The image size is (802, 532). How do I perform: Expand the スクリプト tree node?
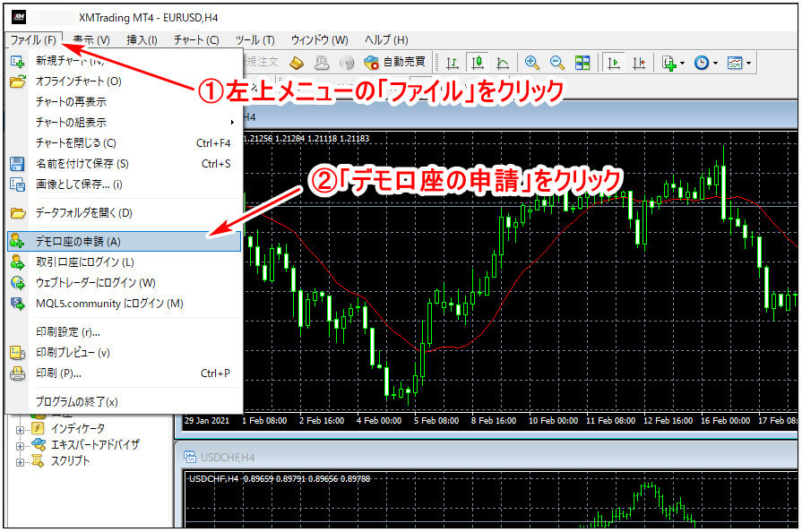click(20, 462)
